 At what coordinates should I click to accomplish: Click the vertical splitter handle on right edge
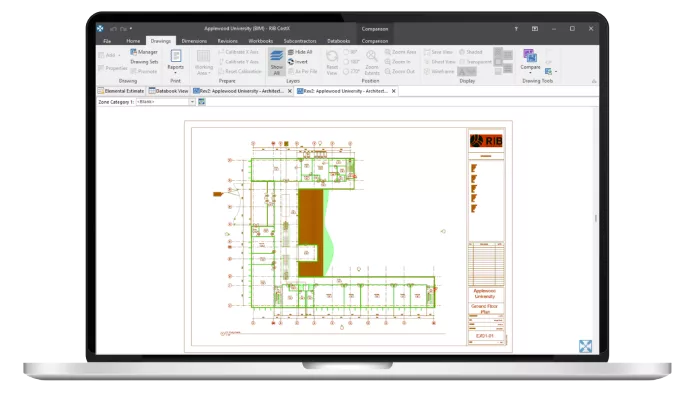pyautogui.click(x=596, y=218)
